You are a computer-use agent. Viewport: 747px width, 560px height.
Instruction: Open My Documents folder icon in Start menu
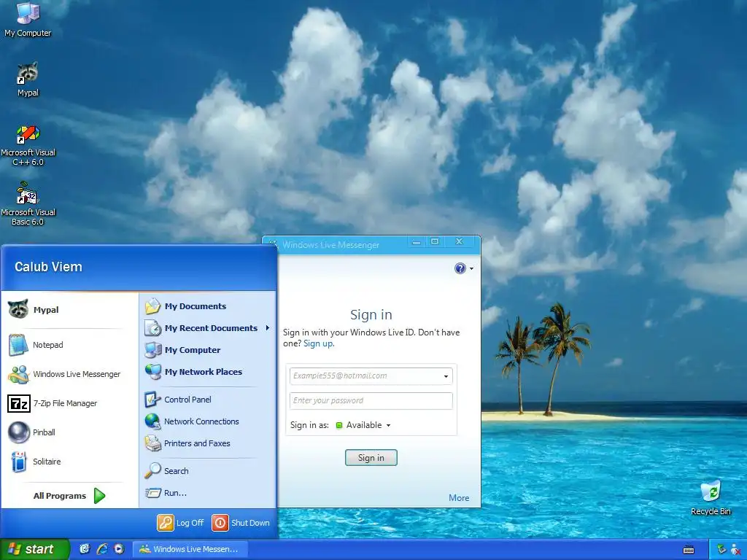(152, 306)
